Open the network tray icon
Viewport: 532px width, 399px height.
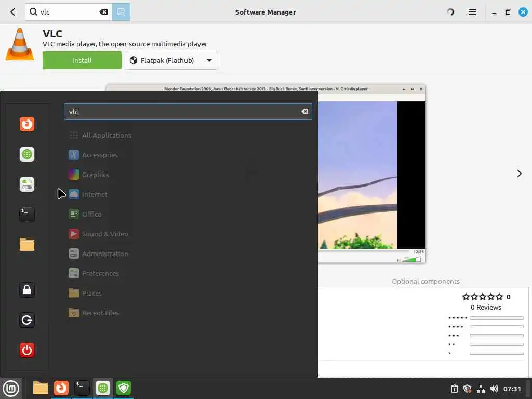tap(481, 389)
